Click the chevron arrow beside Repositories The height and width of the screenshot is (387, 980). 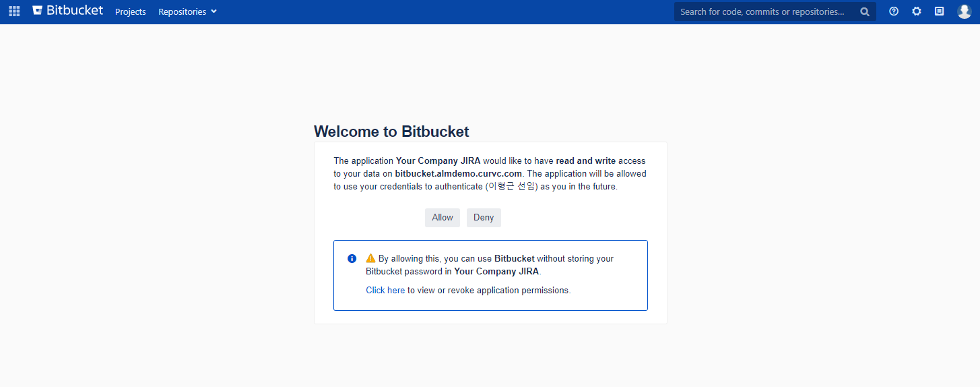[214, 12]
